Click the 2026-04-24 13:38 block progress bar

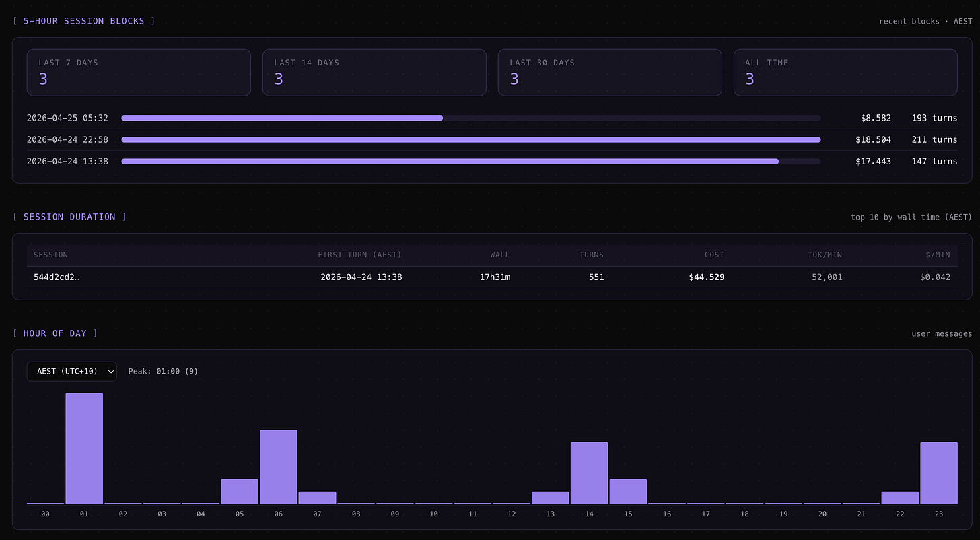click(471, 161)
